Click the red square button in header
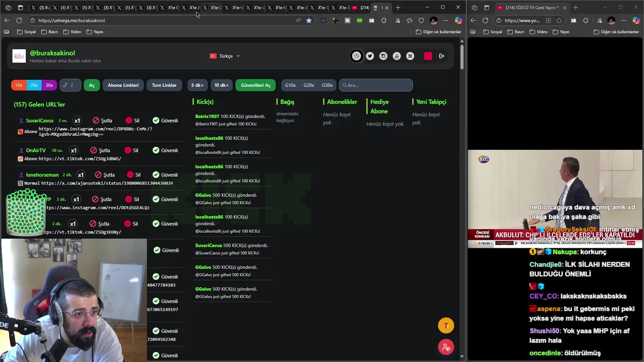This screenshot has height=362, width=644. click(428, 56)
